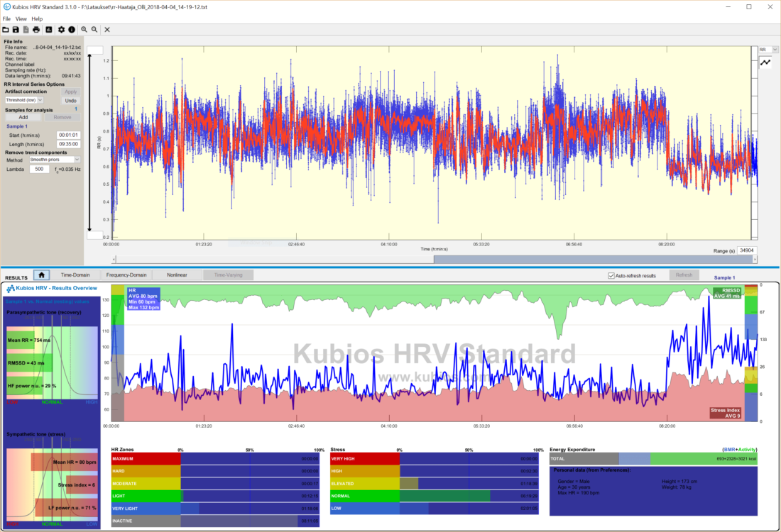Switch to the Frequency-Domain results tab
This screenshot has width=781, height=532.
coord(126,275)
